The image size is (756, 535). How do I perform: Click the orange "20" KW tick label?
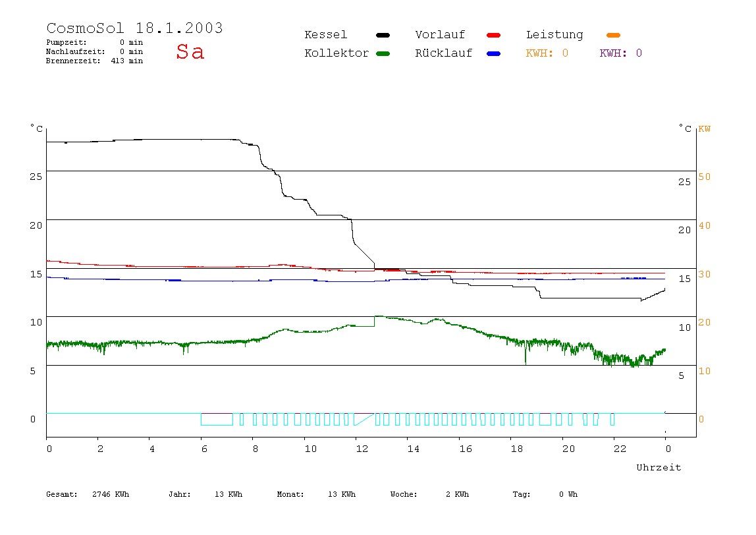[x=705, y=322]
